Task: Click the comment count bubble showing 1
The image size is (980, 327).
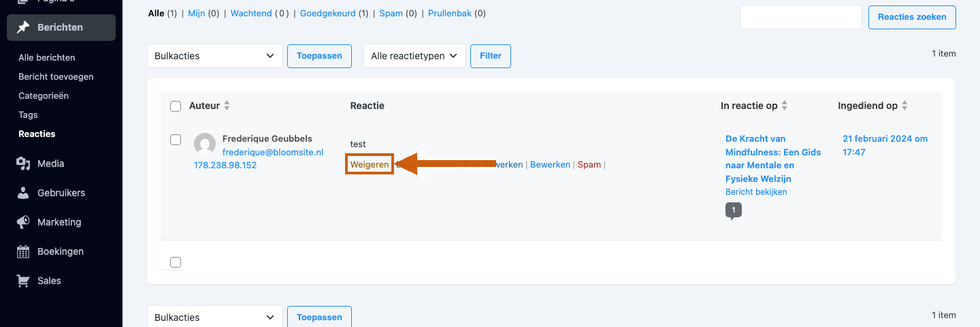Action: [x=734, y=211]
